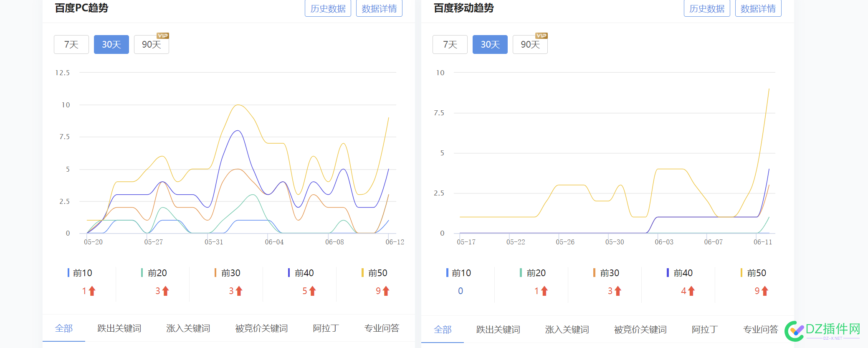Open 数据详情 in 百度PC趋势 panel

(379, 8)
